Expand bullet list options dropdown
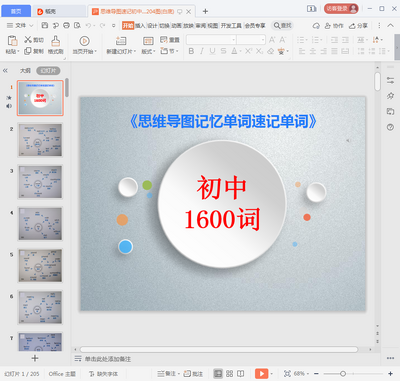The width and height of the screenshot is (400, 381). (x=306, y=40)
